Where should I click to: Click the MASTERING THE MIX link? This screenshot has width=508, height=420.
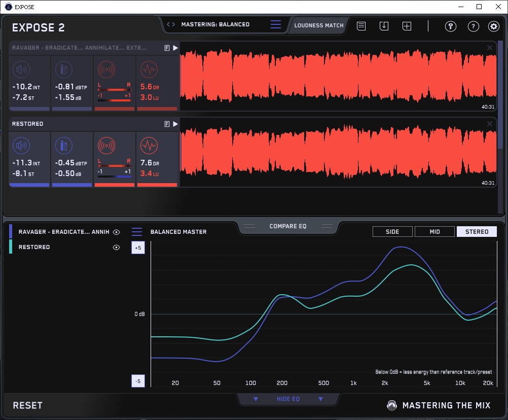pos(447,405)
